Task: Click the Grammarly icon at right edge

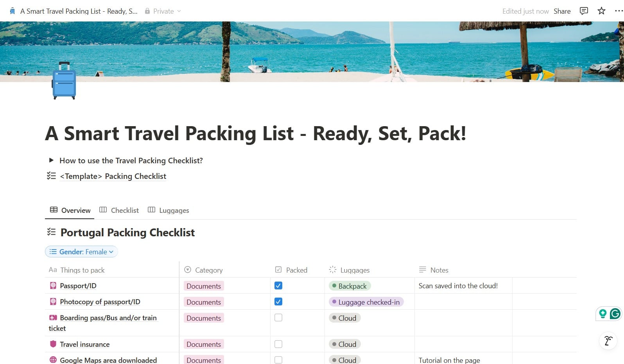Action: tap(615, 313)
